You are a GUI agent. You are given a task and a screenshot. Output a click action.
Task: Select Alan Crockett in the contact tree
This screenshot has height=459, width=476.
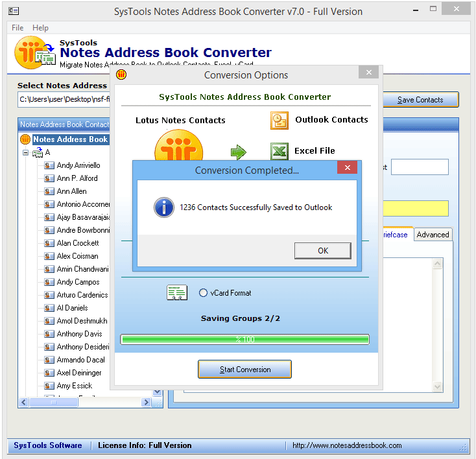(78, 243)
